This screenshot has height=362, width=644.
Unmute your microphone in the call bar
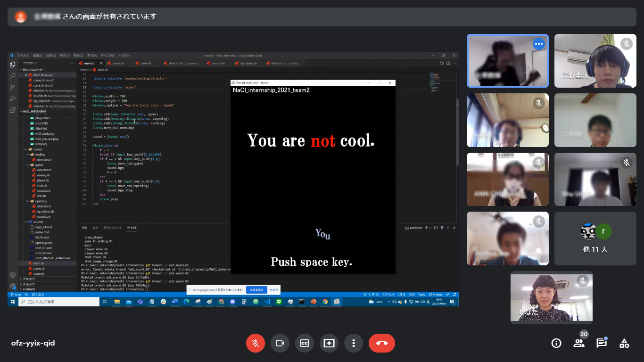256,343
